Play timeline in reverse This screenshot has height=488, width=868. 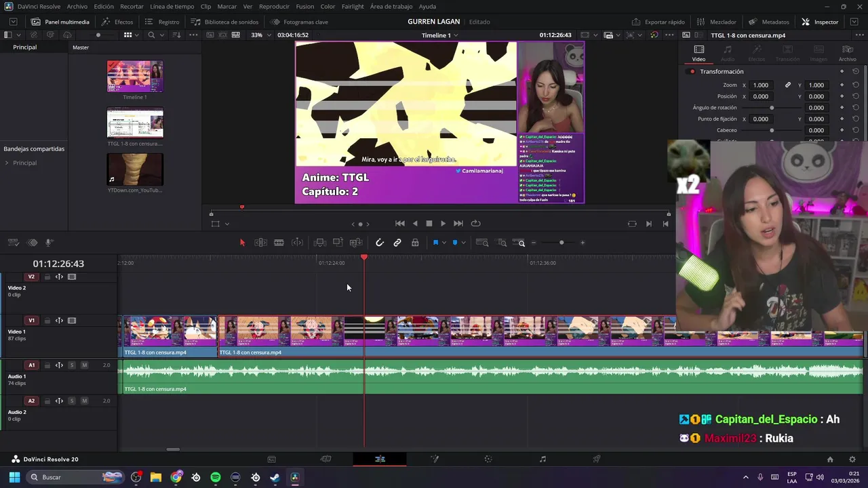415,224
